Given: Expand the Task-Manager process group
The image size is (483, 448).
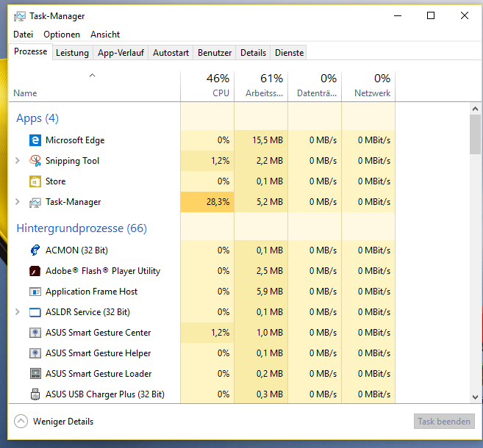Looking at the screenshot, I should [x=18, y=202].
